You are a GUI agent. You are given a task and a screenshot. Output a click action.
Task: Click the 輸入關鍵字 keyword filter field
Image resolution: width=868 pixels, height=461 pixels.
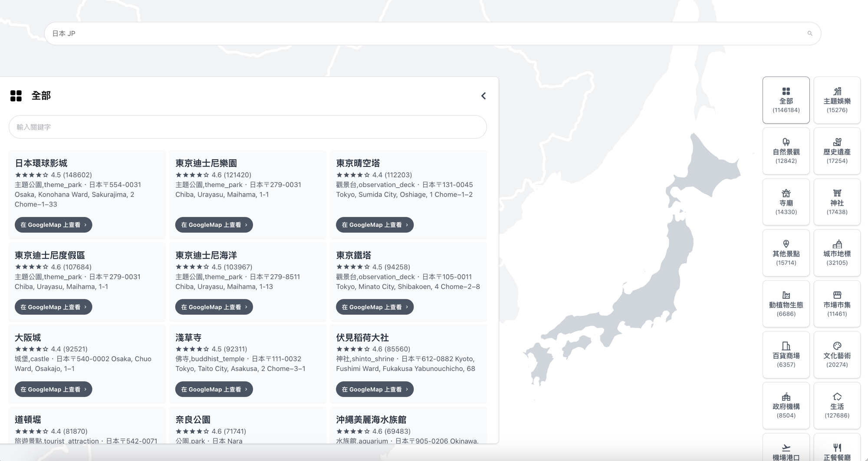tap(247, 127)
